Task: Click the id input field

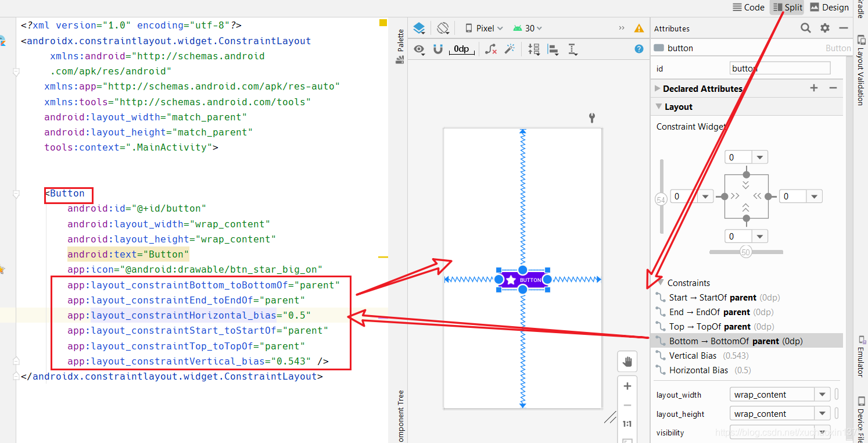Action: 780,68
